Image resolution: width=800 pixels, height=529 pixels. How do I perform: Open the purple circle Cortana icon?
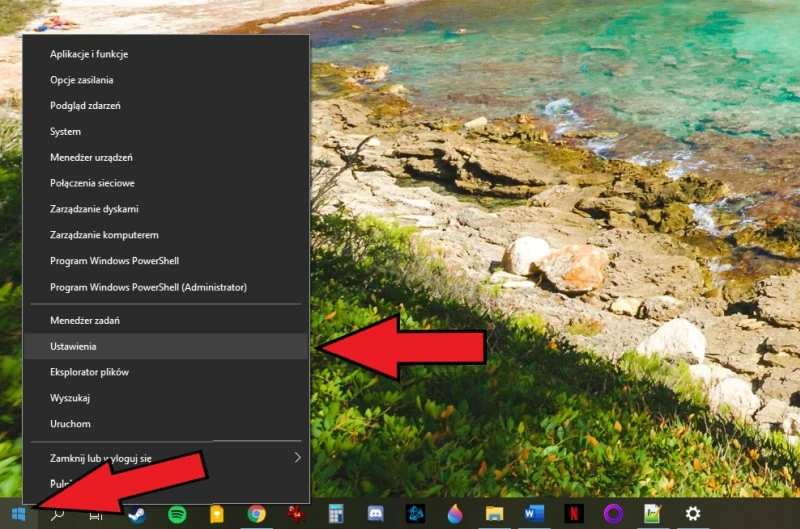click(x=613, y=514)
